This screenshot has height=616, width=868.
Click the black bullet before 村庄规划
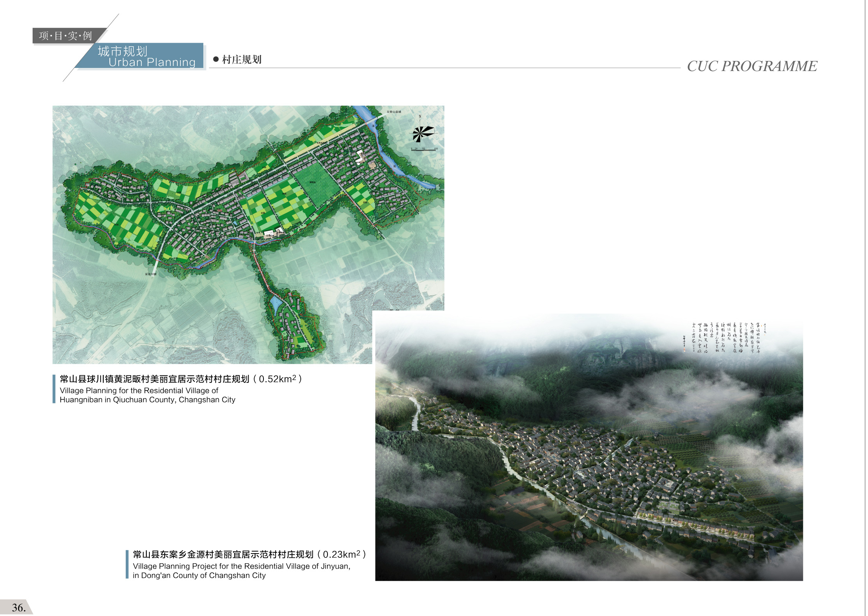[216, 59]
